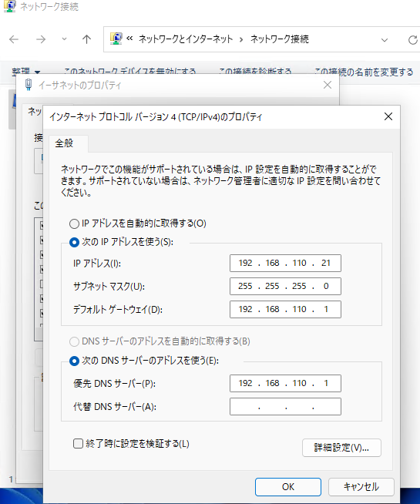Click ネットワークとインターネット breadcrumb
Image resolution: width=420 pixels, height=504 pixels.
pyautogui.click(x=186, y=39)
